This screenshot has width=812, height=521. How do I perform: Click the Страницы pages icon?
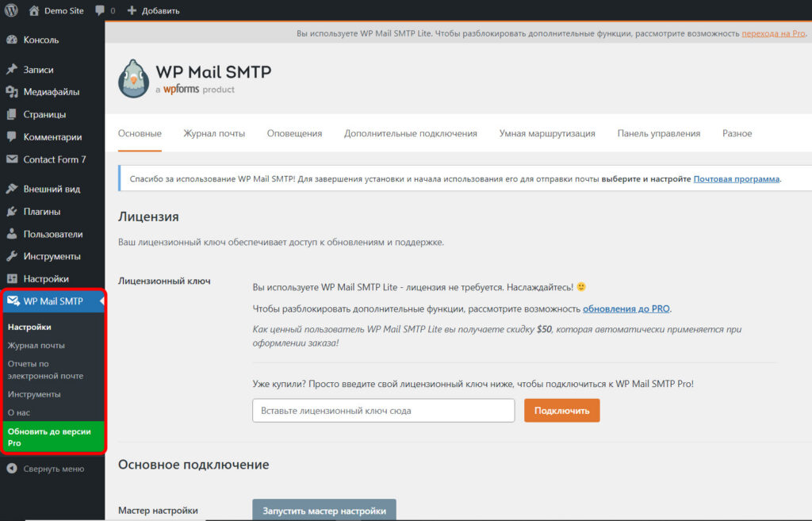12,114
